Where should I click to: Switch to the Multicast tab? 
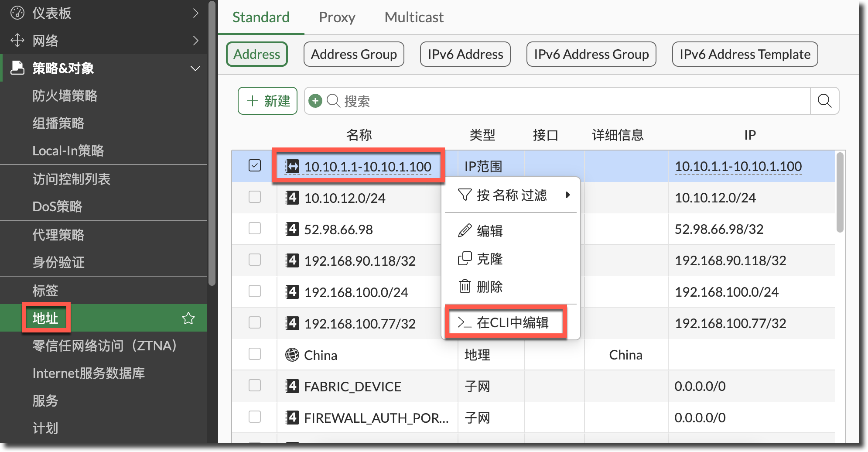point(414,17)
